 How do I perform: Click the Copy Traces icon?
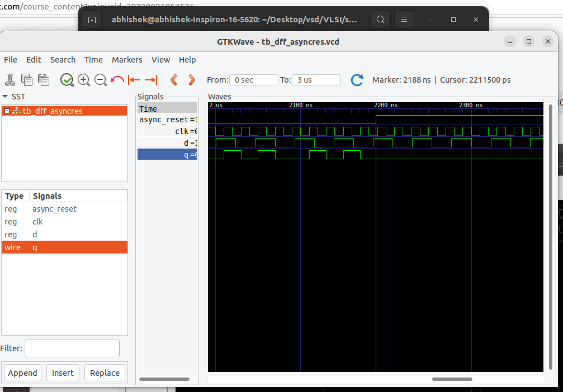[x=27, y=80]
